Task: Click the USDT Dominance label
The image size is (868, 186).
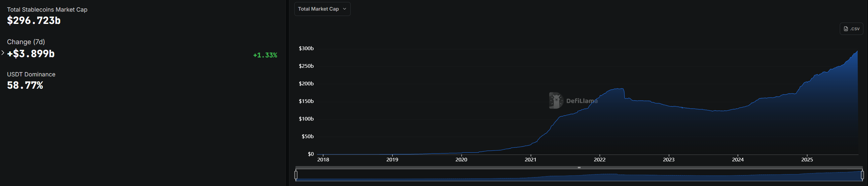Action: tap(31, 74)
